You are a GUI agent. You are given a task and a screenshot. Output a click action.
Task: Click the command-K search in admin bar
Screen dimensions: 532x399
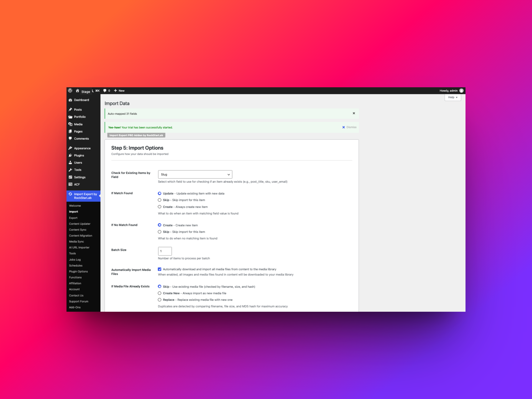click(x=96, y=91)
